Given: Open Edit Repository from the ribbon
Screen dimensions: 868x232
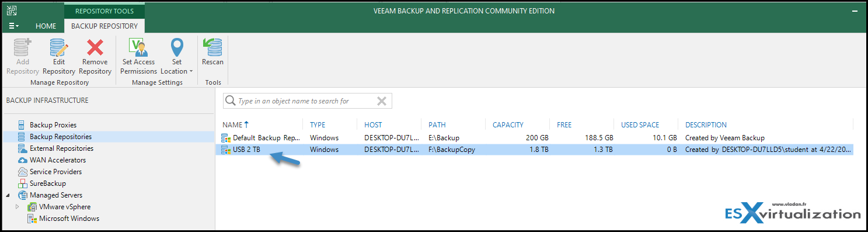Looking at the screenshot, I should (x=59, y=57).
